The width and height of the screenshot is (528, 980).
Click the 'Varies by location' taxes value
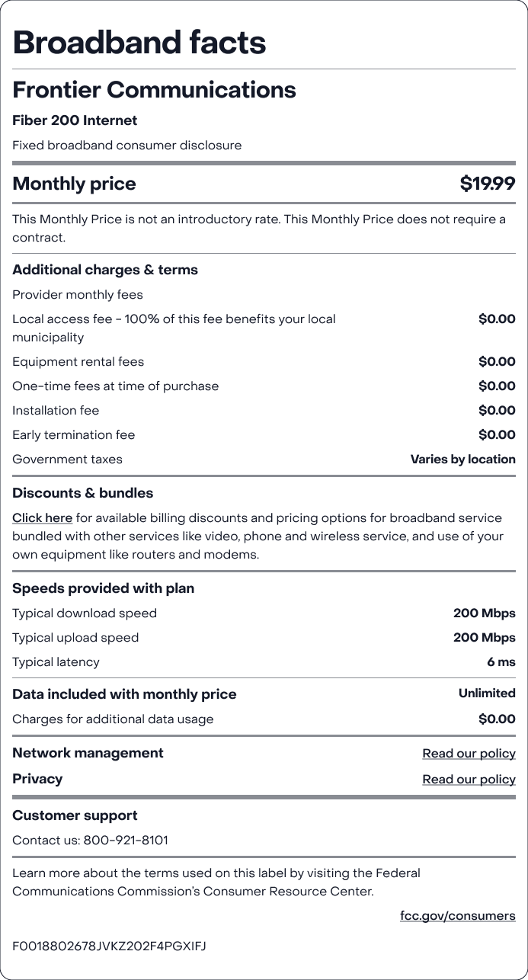coord(462,460)
